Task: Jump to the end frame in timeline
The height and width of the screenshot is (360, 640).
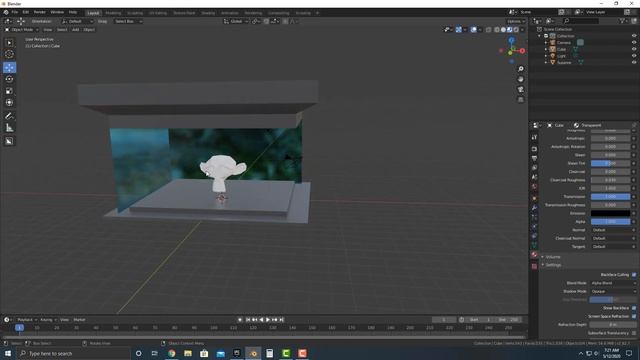Action: click(x=282, y=320)
